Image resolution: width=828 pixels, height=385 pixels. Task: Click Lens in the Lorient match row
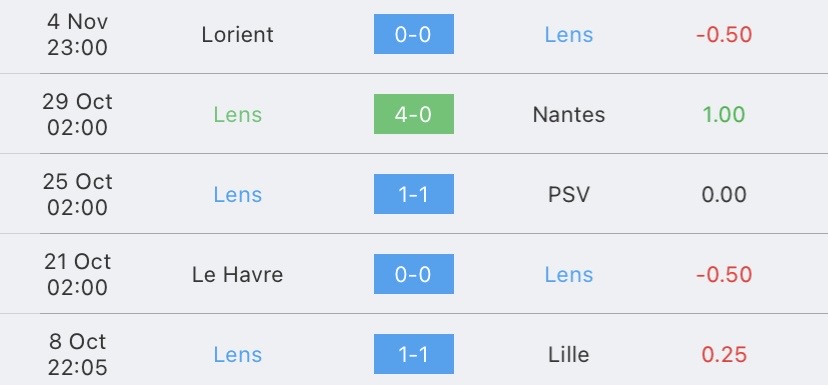pos(569,35)
